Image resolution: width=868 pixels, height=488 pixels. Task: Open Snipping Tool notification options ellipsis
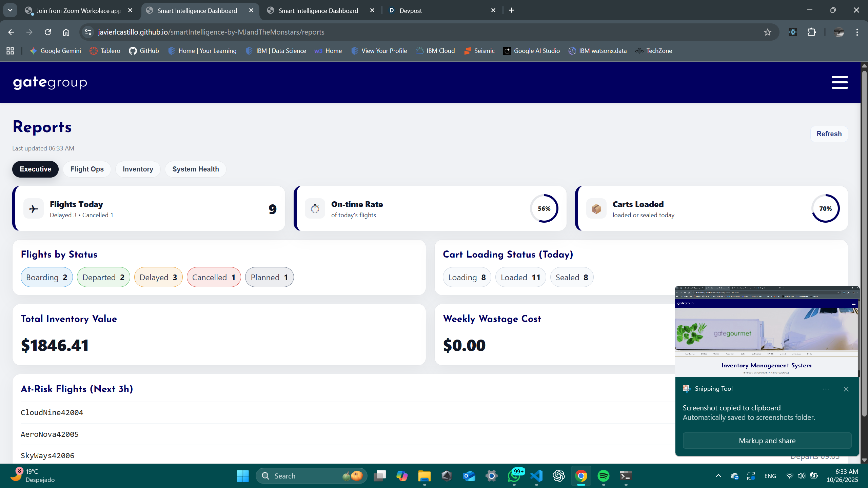pyautogui.click(x=826, y=389)
